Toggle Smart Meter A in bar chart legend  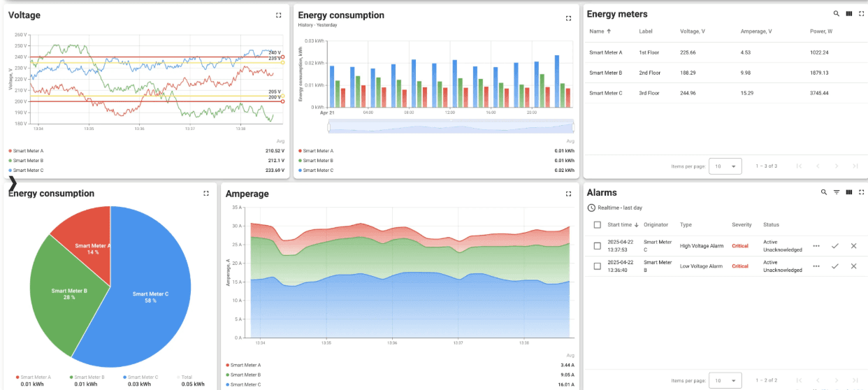point(316,151)
